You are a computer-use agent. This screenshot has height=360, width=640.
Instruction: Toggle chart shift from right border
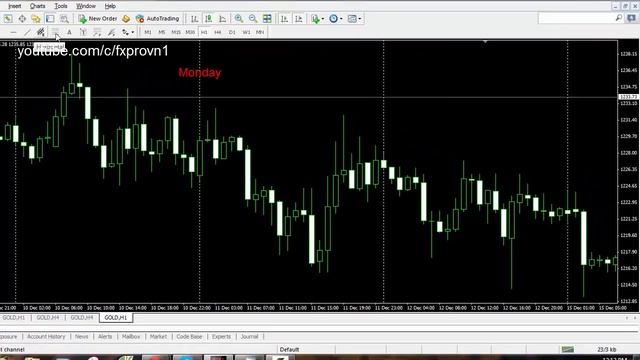coord(298,19)
